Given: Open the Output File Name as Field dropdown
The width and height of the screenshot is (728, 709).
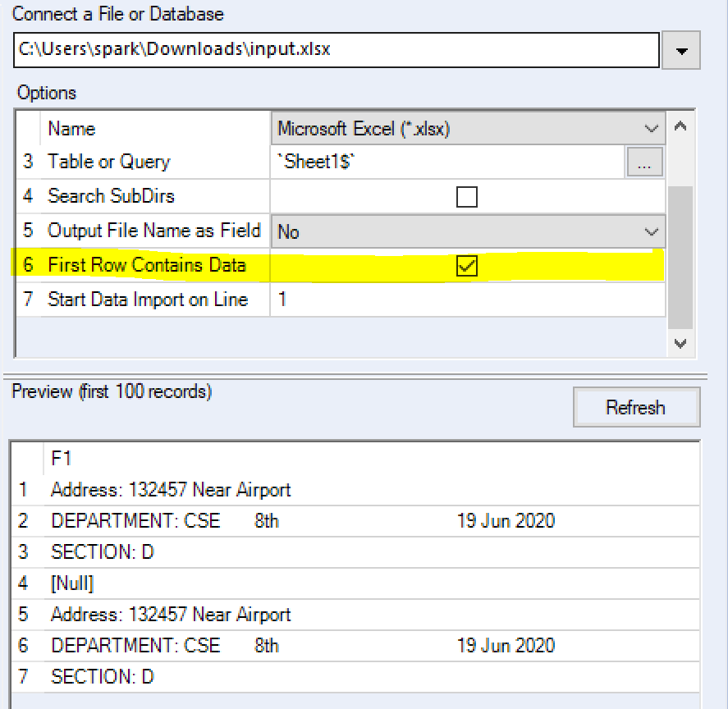Looking at the screenshot, I should coord(652,231).
